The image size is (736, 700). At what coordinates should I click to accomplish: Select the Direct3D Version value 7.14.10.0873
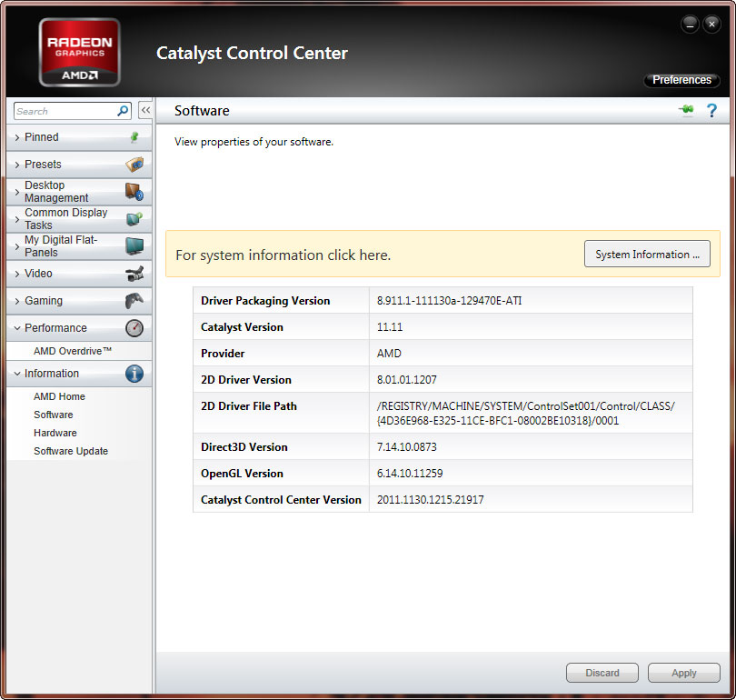(x=406, y=447)
